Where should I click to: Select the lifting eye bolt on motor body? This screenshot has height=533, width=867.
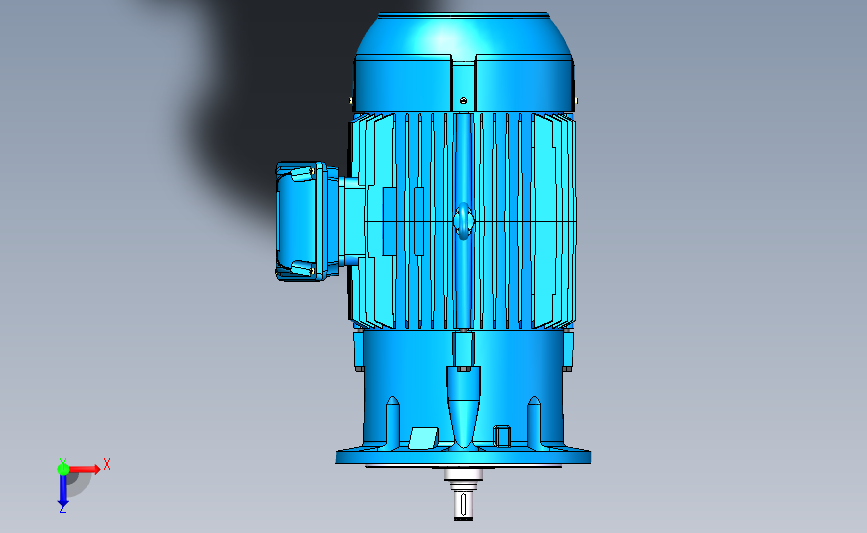click(x=464, y=221)
